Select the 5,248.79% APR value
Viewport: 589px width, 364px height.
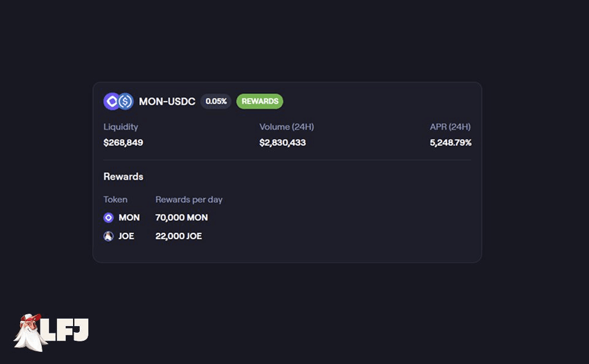click(450, 142)
